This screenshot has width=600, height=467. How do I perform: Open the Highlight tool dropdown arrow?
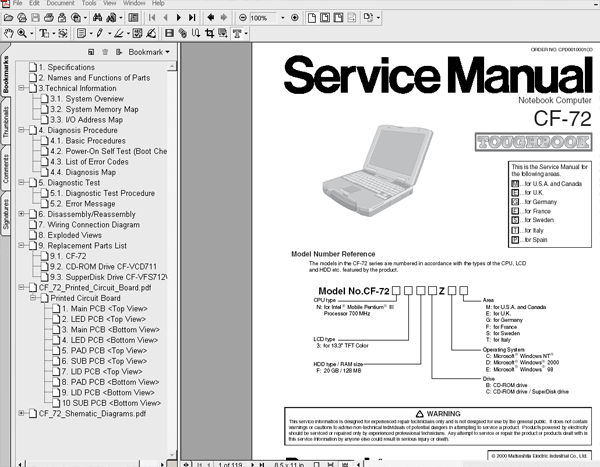pyautogui.click(x=128, y=34)
